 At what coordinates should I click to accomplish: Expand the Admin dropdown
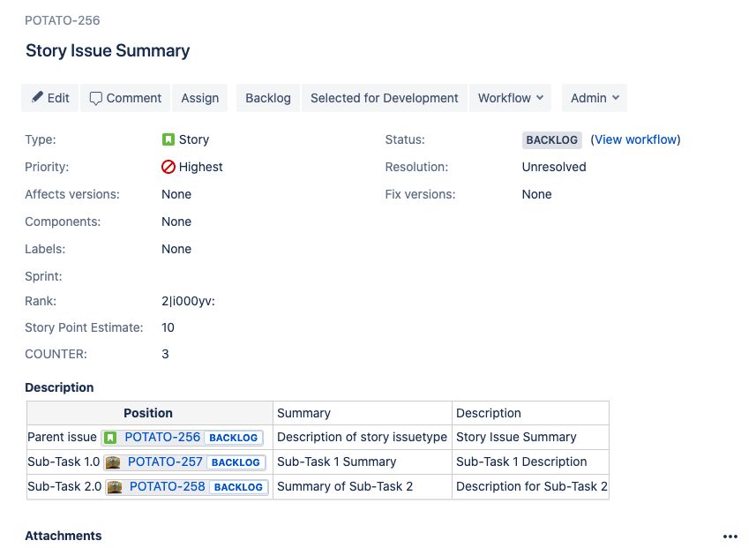(595, 98)
